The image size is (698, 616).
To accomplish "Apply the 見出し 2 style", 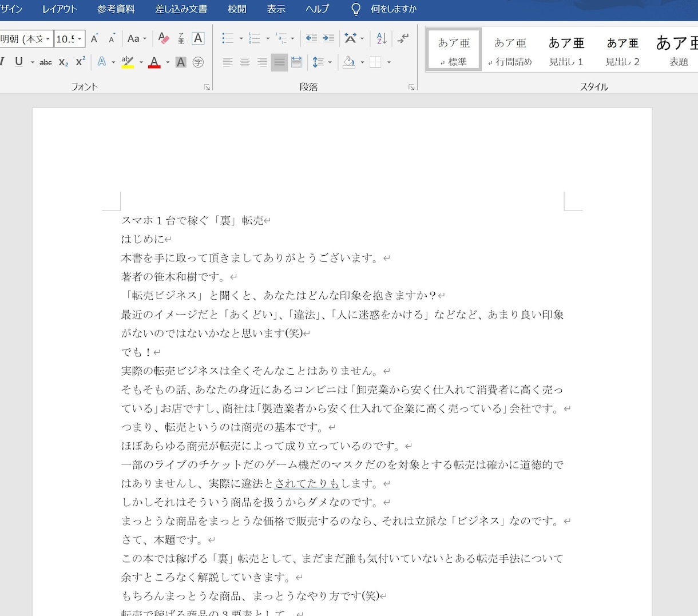I will tap(622, 50).
